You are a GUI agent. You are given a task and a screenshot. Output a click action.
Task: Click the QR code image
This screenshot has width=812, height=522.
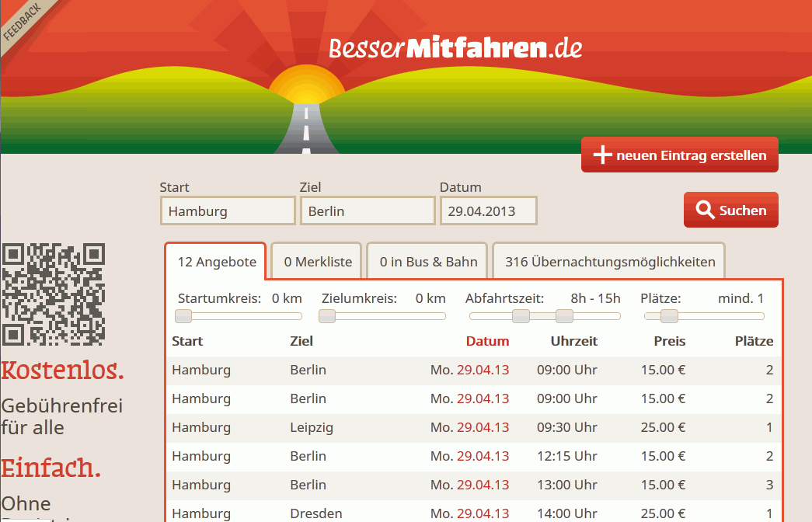click(54, 294)
